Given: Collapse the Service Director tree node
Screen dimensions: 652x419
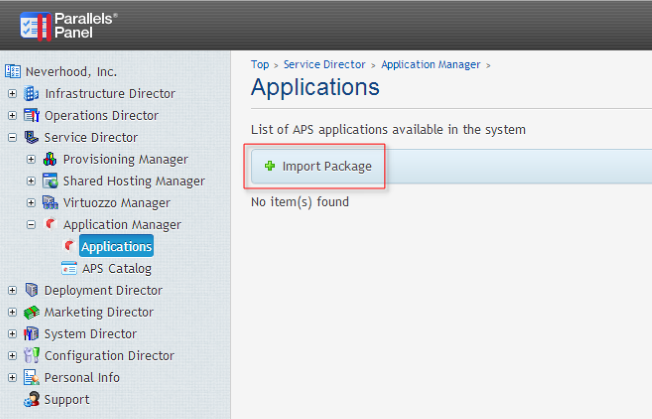Looking at the screenshot, I should (12, 137).
